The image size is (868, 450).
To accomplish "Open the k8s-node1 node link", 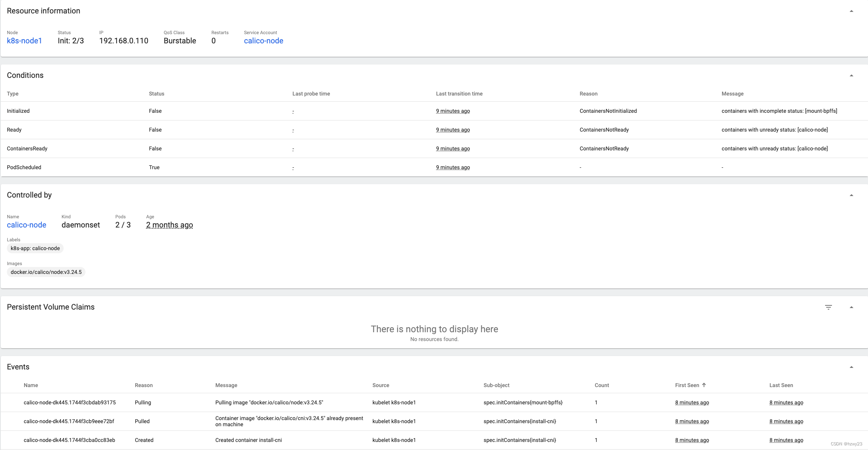I will coord(24,41).
